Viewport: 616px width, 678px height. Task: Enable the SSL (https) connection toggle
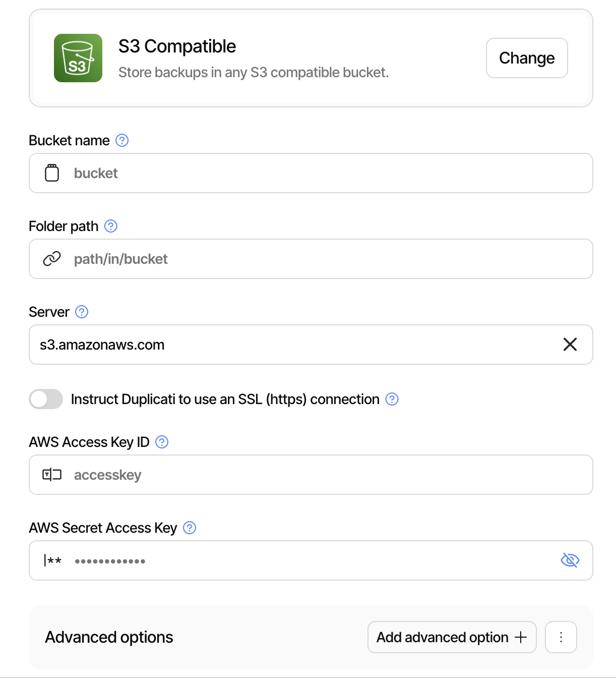(46, 399)
